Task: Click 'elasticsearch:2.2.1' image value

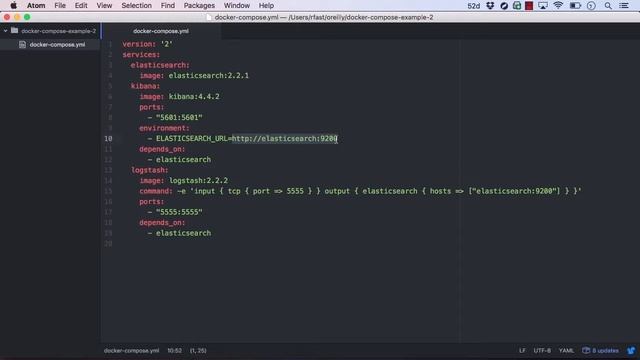Action: [x=209, y=76]
